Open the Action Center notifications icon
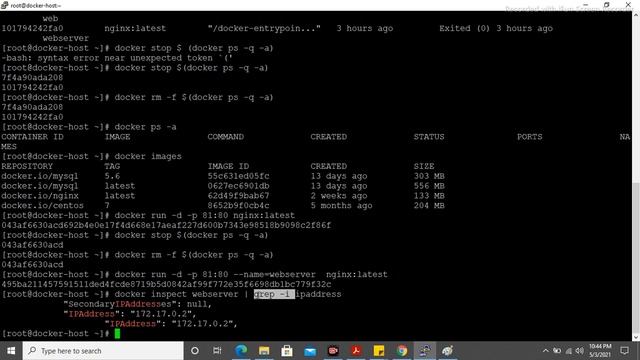640x360 pixels. pyautogui.click(x=624, y=351)
